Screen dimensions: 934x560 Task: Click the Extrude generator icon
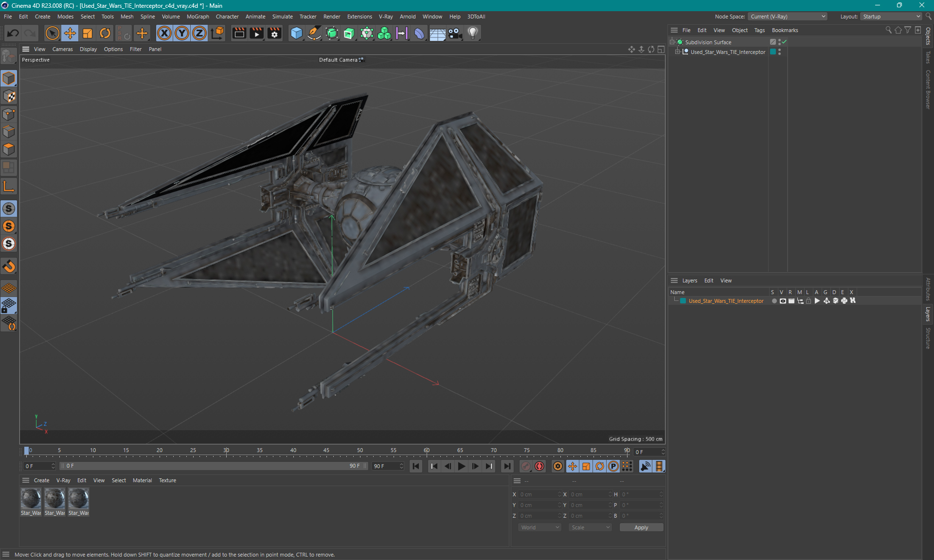tap(349, 33)
